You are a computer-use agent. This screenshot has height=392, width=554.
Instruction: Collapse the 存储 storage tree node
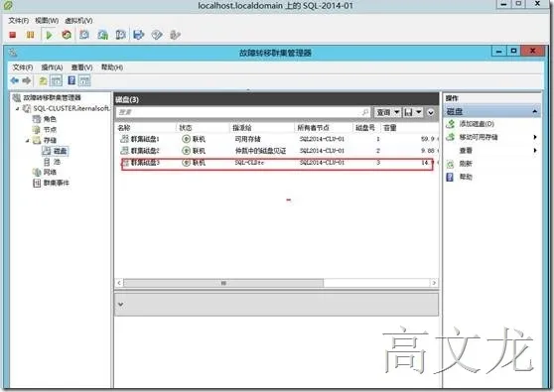point(27,141)
